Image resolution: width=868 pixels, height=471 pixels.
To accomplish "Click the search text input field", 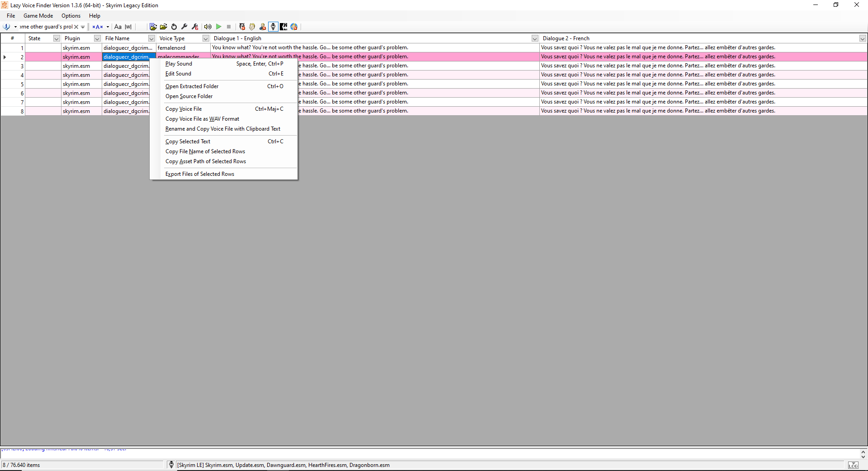I will click(46, 27).
